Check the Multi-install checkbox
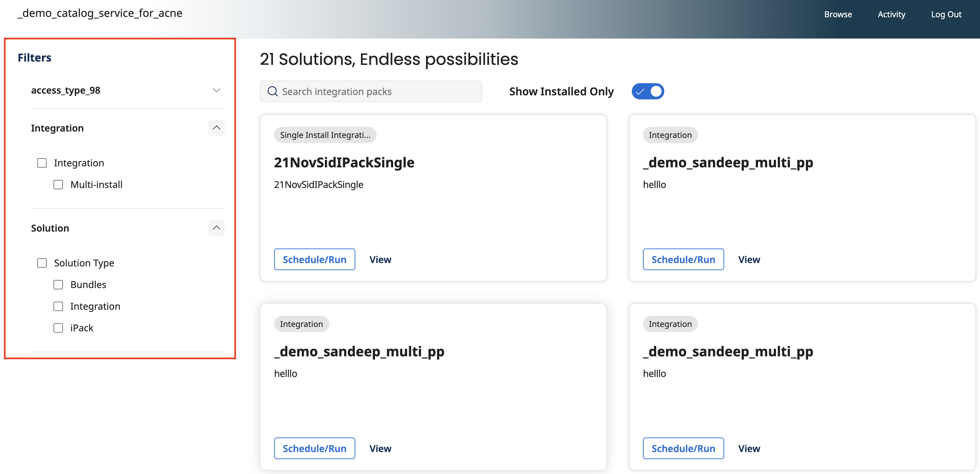 click(58, 185)
